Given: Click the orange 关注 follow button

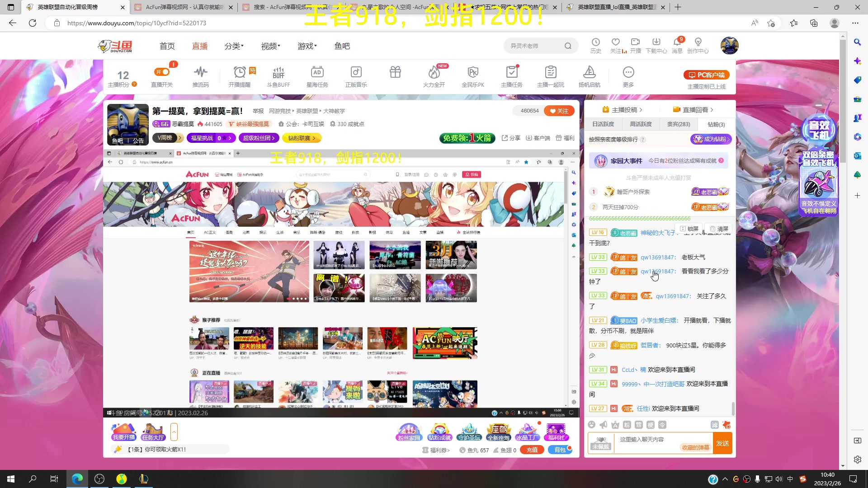Looking at the screenshot, I should (559, 110).
